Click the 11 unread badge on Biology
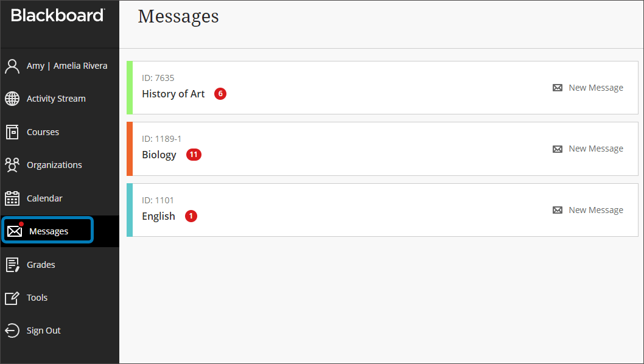644x364 pixels. [x=194, y=154]
